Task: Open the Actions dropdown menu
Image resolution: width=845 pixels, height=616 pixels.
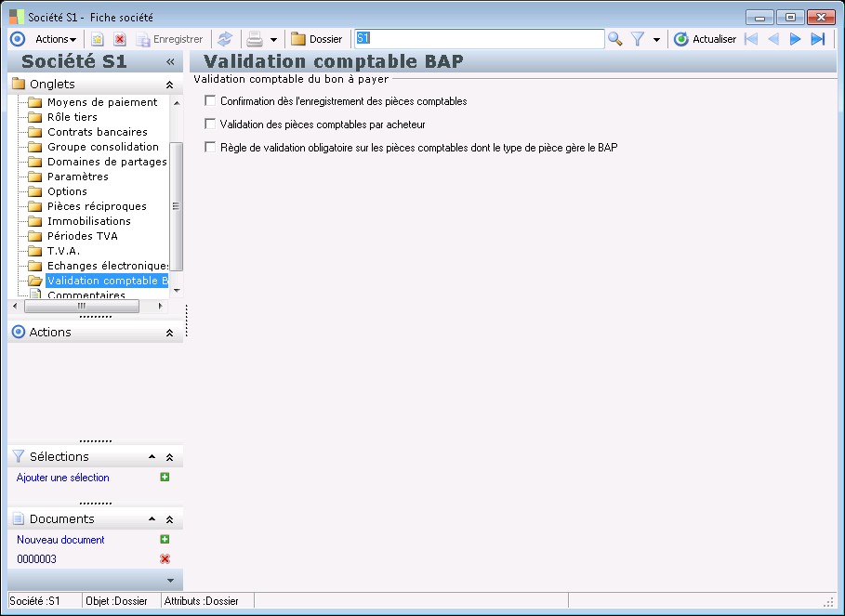Action: pos(56,39)
